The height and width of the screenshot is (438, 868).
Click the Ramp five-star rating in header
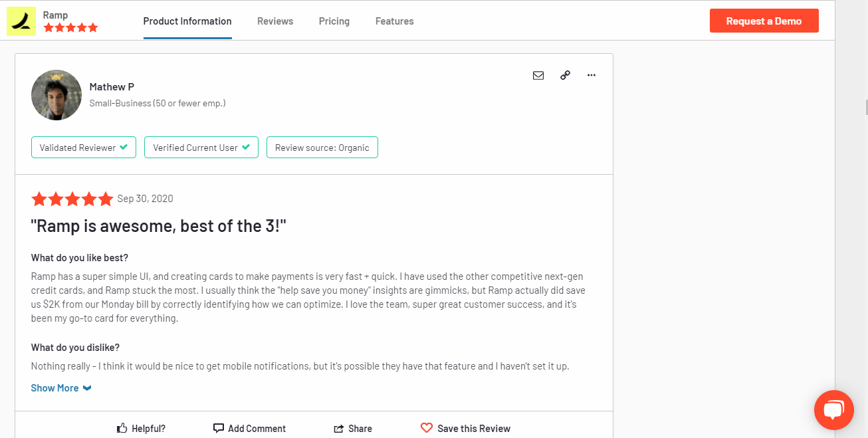(70, 28)
